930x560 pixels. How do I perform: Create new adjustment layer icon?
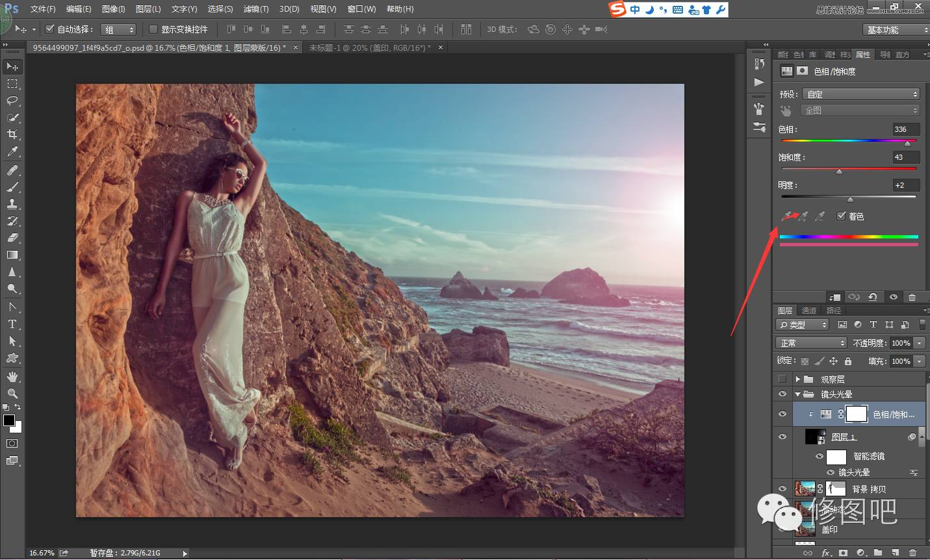pos(860,553)
